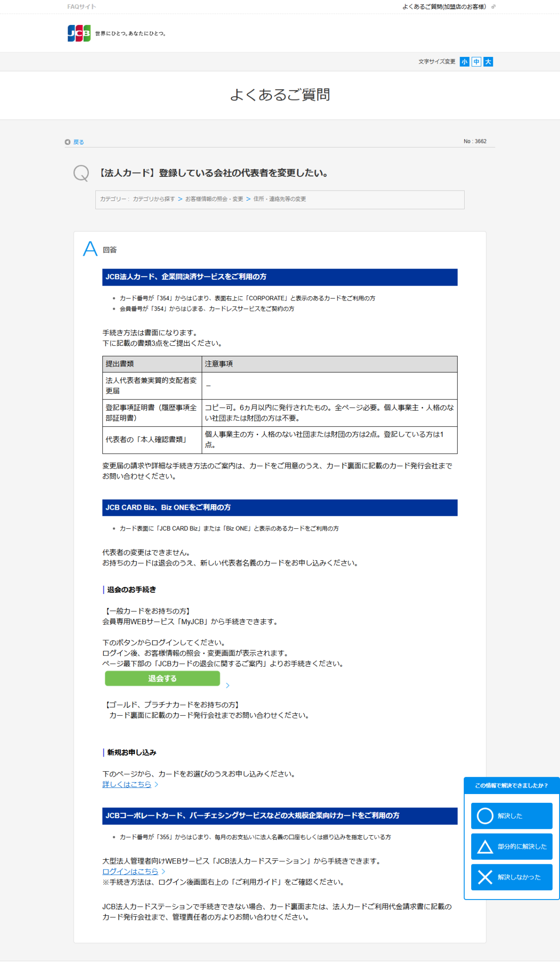Click the 解決しなかった feedback button
This screenshot has width=560, height=963.
point(512,877)
